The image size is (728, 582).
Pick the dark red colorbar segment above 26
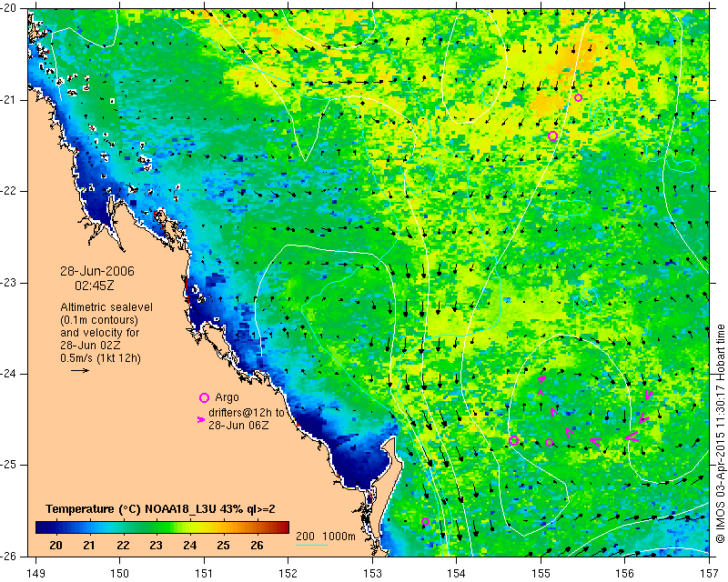click(x=283, y=527)
